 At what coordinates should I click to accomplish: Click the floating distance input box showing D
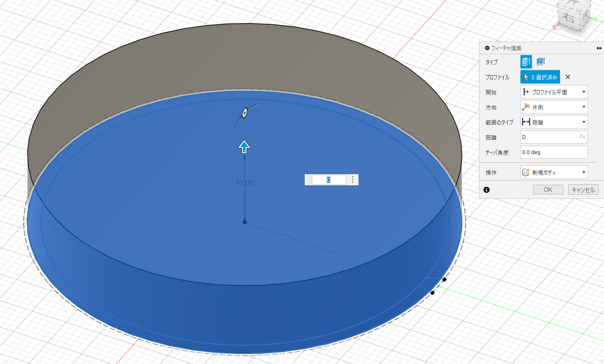click(x=329, y=180)
